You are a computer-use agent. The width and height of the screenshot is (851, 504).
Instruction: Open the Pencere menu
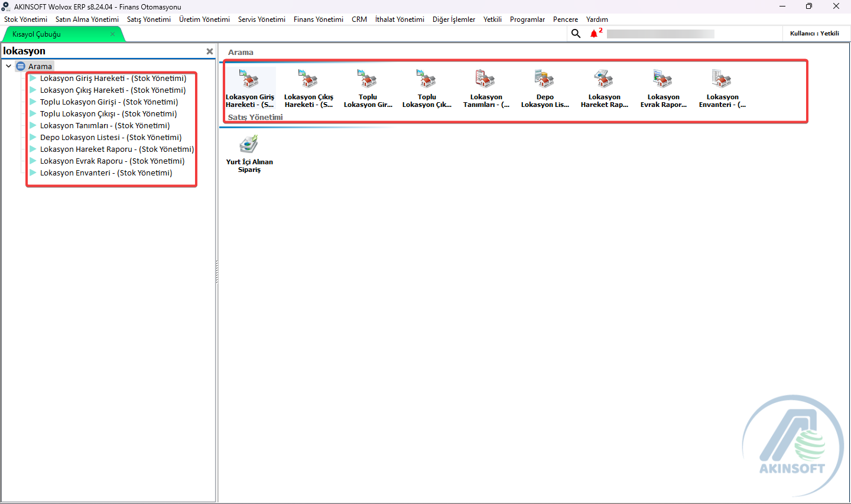[566, 19]
